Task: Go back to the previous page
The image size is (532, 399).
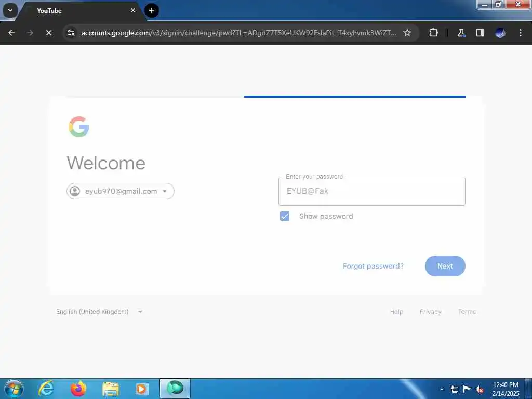Action: [11, 33]
